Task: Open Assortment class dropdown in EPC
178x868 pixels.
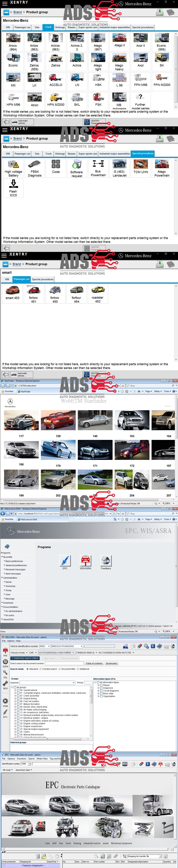Action: [24, 770]
